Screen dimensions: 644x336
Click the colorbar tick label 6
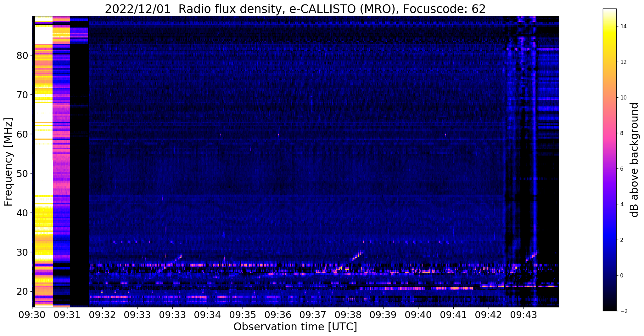621,169
